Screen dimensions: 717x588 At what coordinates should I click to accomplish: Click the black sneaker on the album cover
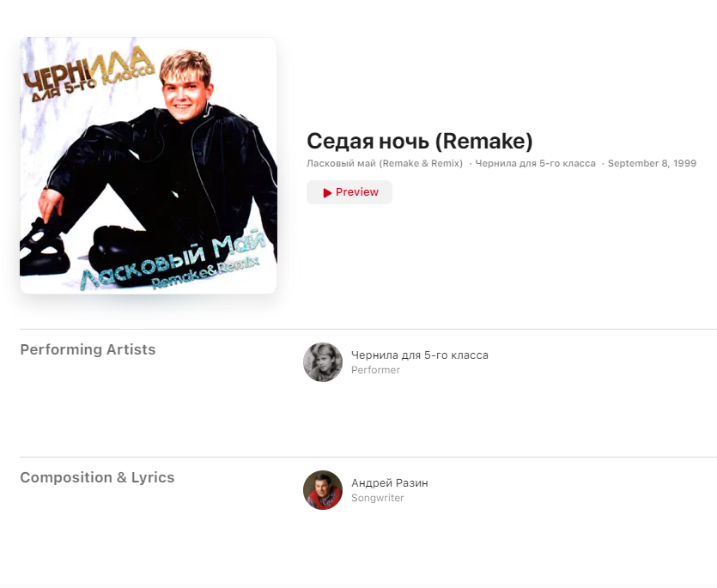tap(44, 247)
